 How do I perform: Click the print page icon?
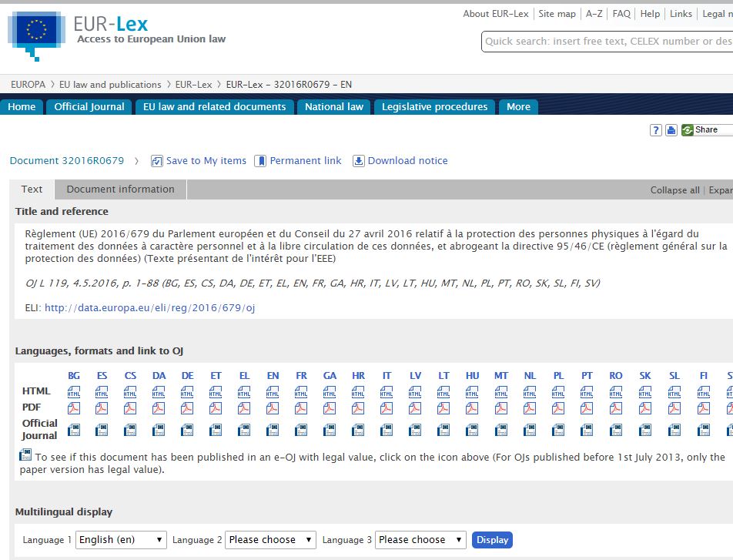(671, 130)
